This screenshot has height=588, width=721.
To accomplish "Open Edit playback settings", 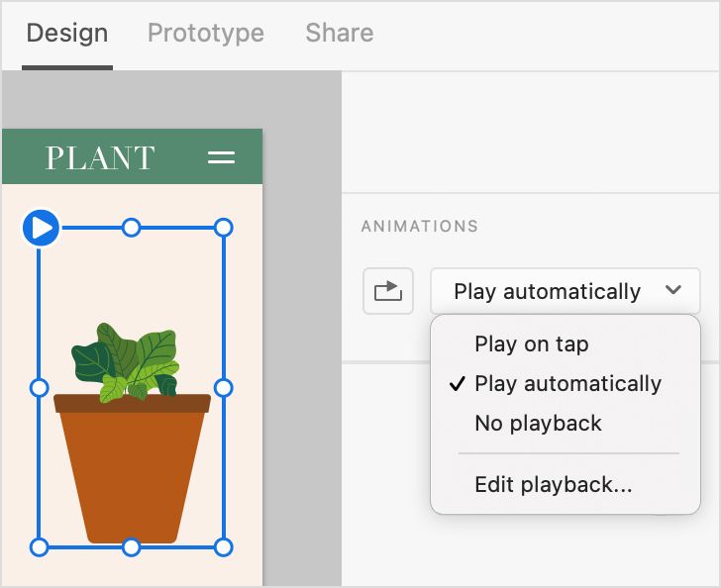I will [553, 485].
